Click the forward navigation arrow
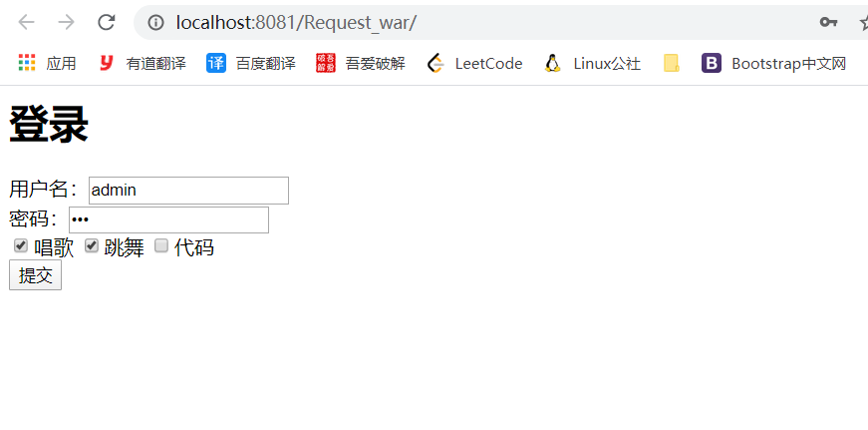Viewport: 868px width, 430px height. pyautogui.click(x=67, y=22)
